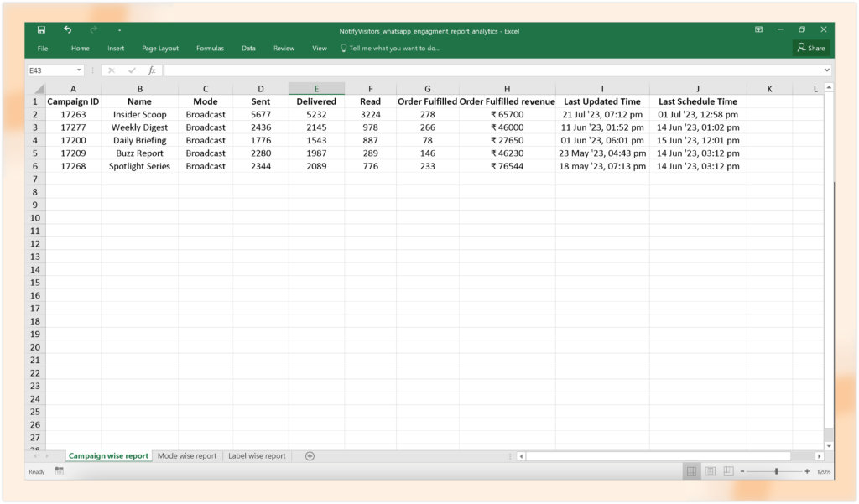Click the Insert Function fx icon
859x504 pixels.
tap(152, 70)
